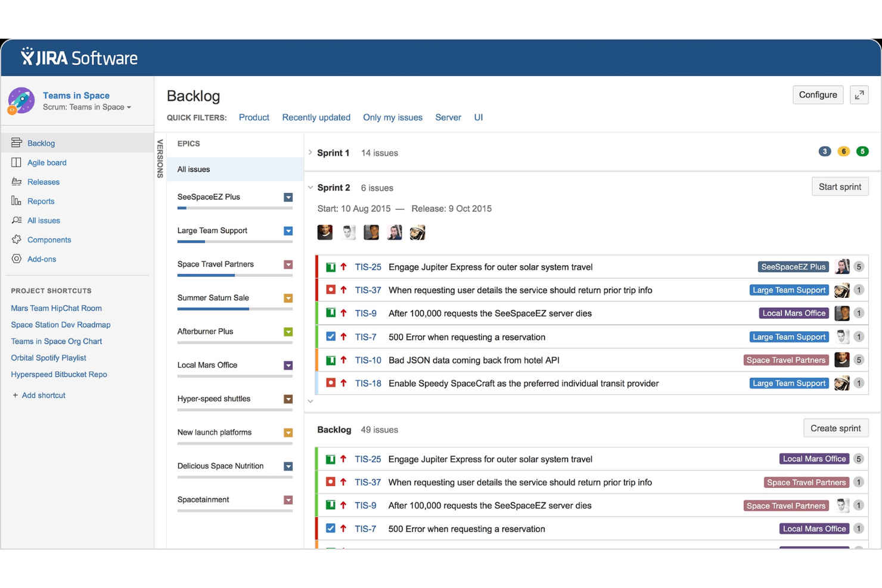Open the Mars Team HipChat Room link
The width and height of the screenshot is (882, 588).
coord(56,308)
